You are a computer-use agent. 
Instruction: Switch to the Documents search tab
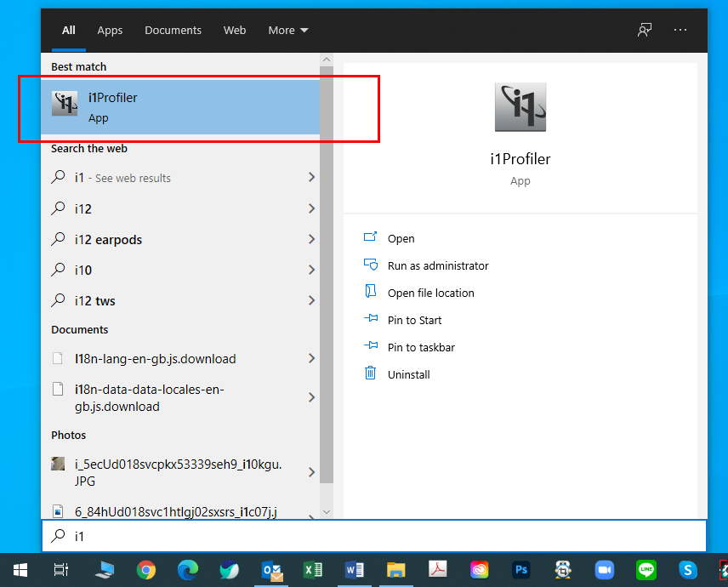point(173,30)
